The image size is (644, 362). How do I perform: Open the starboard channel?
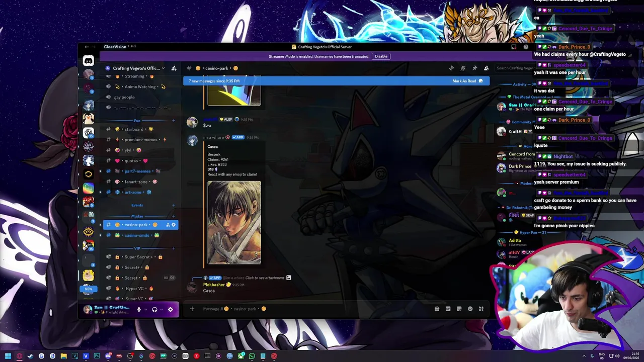click(x=140, y=129)
